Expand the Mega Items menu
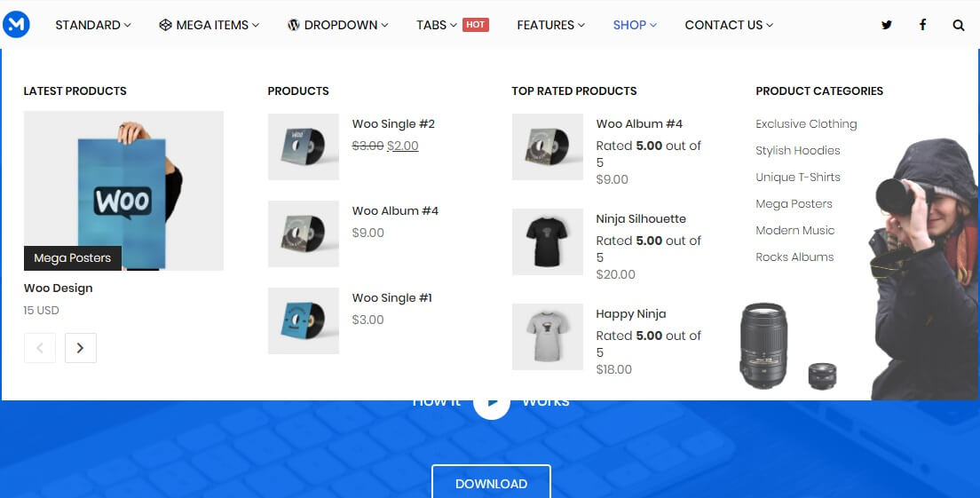Screen dimensions: 980x498 [209, 25]
